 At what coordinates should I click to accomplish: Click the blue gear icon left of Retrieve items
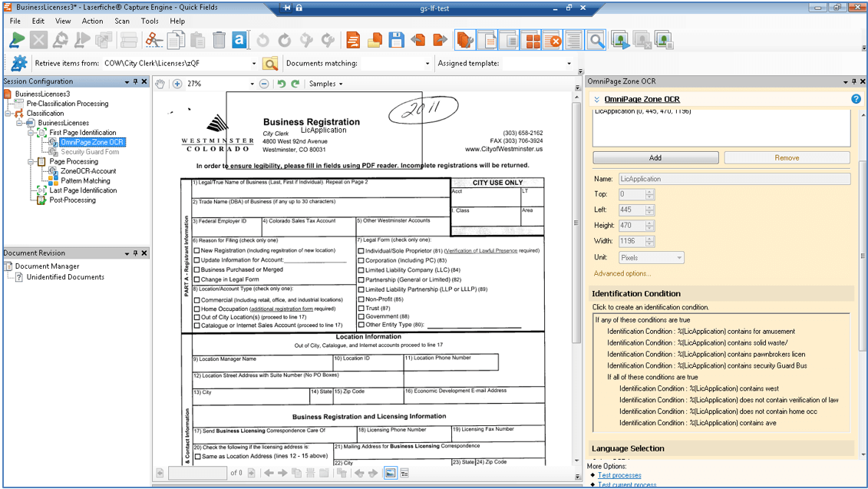19,63
